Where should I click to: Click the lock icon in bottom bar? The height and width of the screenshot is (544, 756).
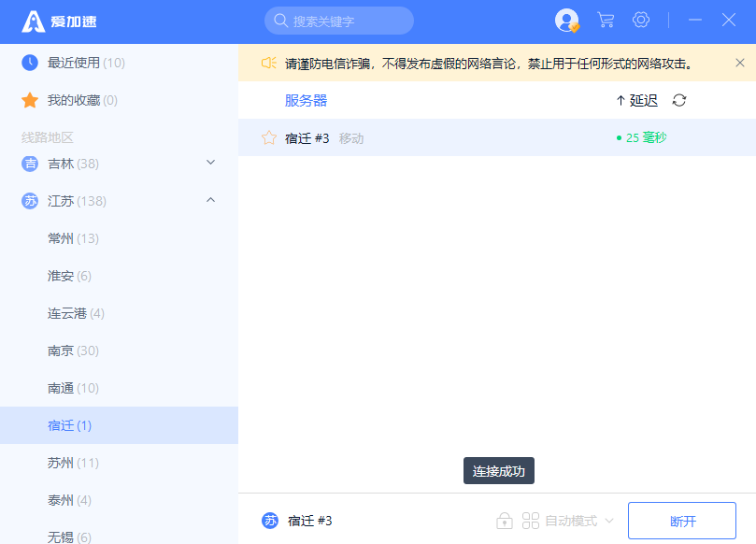pos(505,521)
